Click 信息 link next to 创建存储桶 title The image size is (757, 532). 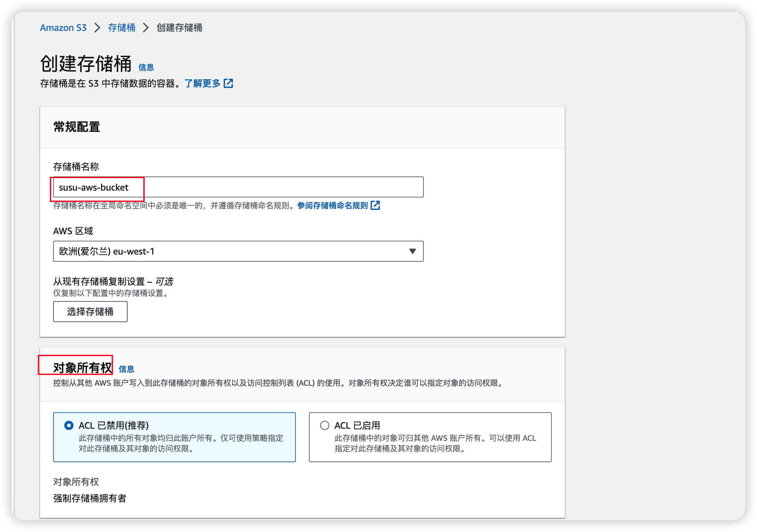pyautogui.click(x=146, y=68)
